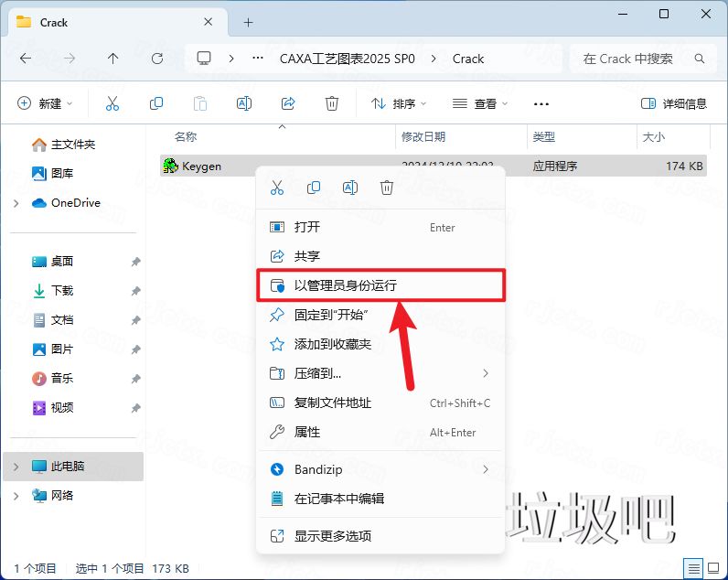The image size is (728, 580).
Task: Expand the Bandizip submenu arrow
Action: coord(485,469)
